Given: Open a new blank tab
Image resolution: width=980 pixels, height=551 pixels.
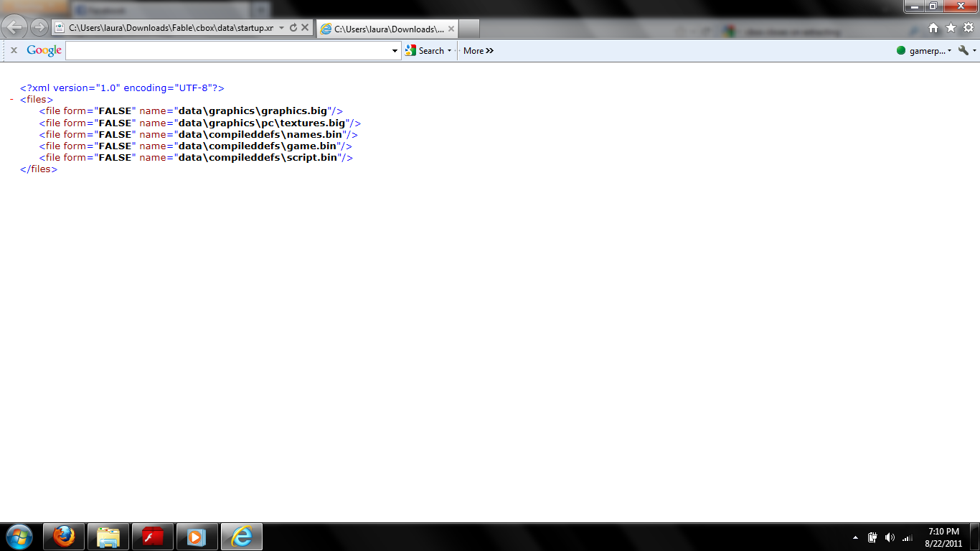Looking at the screenshot, I should (468, 29).
